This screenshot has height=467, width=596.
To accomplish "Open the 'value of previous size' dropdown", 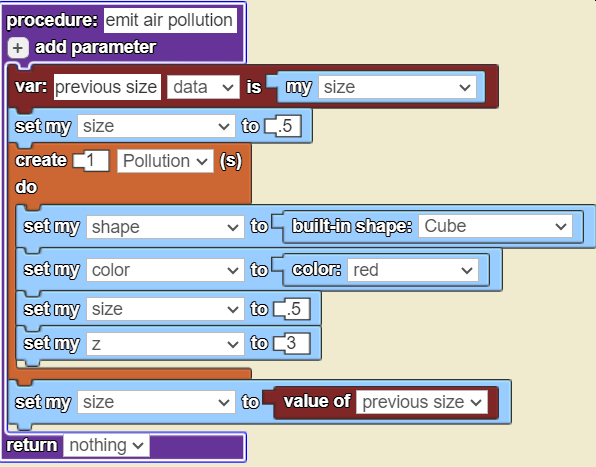I will point(422,402).
